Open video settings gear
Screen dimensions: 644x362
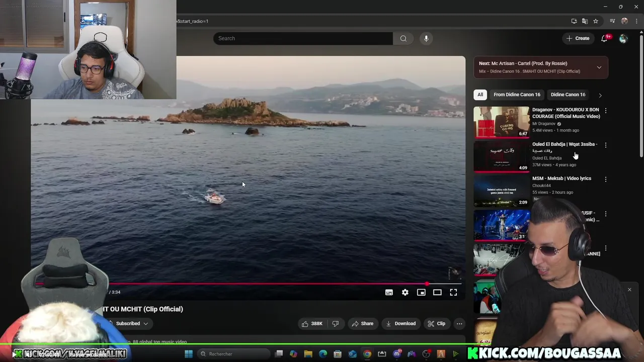405,292
